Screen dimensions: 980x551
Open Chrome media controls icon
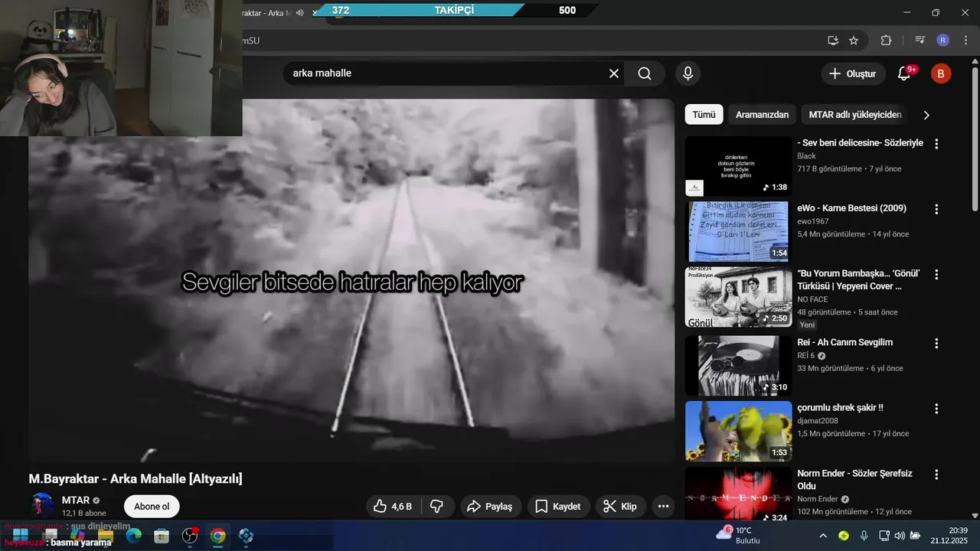point(920,41)
